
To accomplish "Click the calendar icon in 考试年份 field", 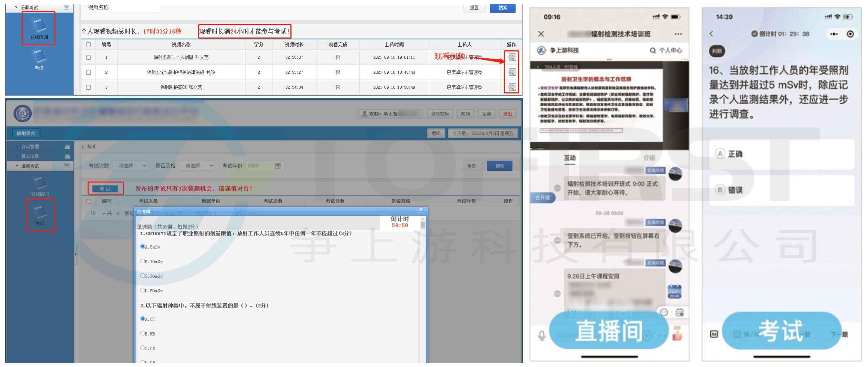I will point(278,166).
